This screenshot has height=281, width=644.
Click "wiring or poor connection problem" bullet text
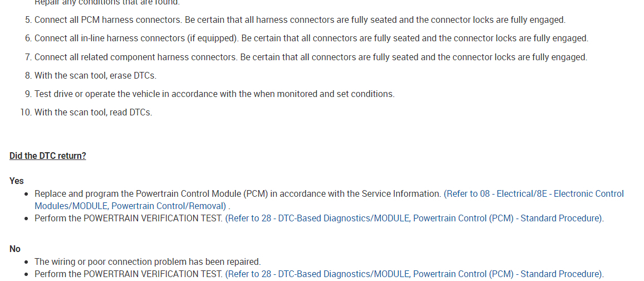point(148,261)
